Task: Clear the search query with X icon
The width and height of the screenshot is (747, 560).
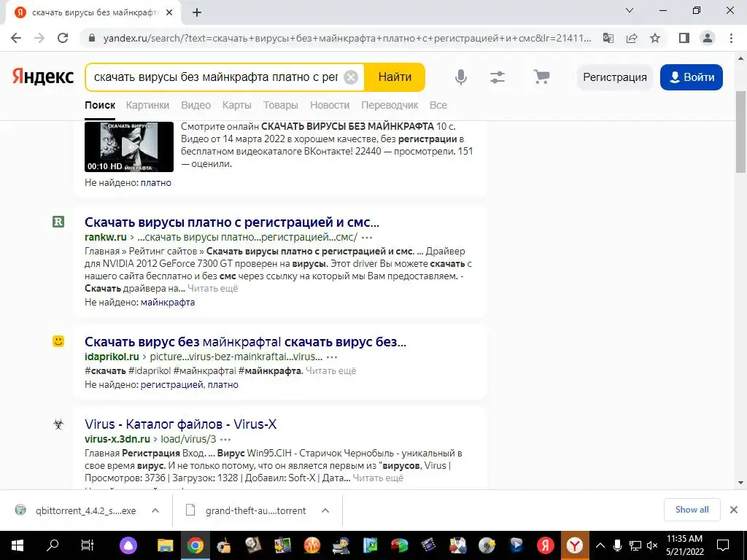Action: click(x=351, y=77)
